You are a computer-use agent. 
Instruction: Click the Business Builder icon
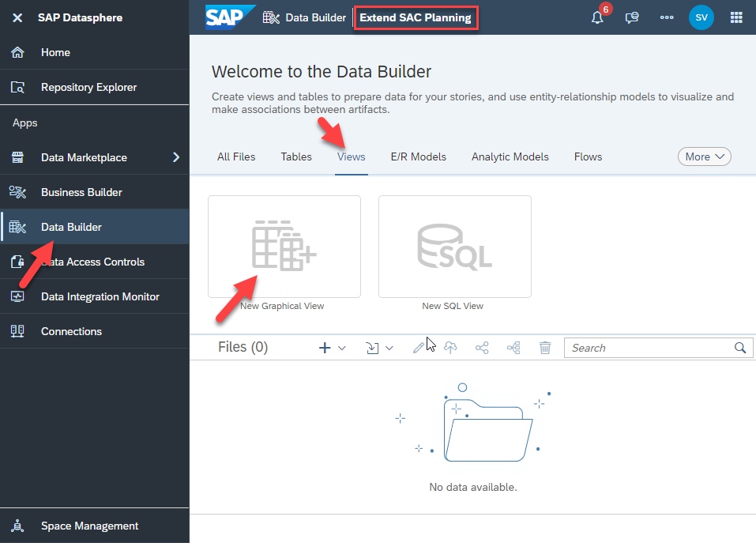tap(17, 192)
